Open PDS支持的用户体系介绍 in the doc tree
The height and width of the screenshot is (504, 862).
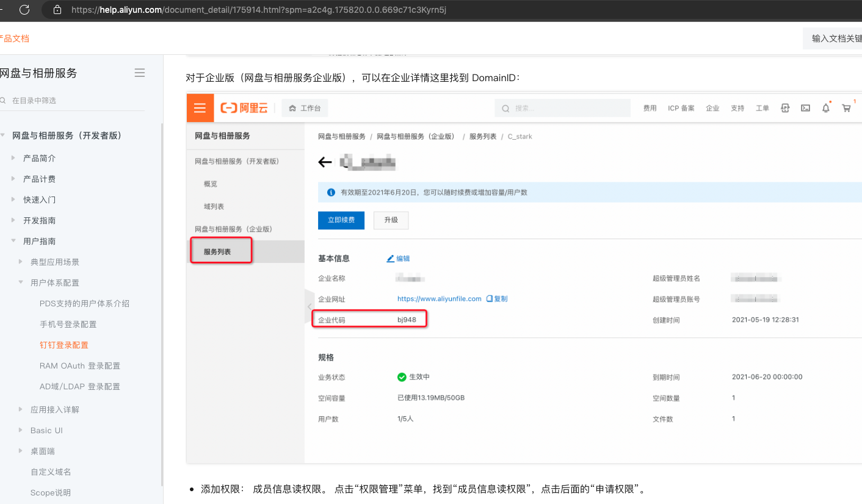(84, 303)
